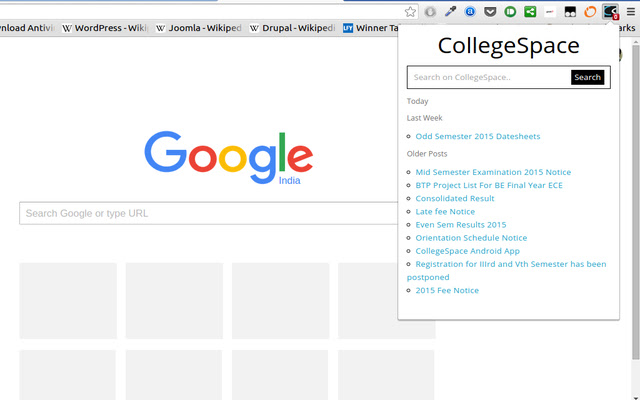Open the second most-visited tile in top row
640x400 pixels.
(x=174, y=301)
